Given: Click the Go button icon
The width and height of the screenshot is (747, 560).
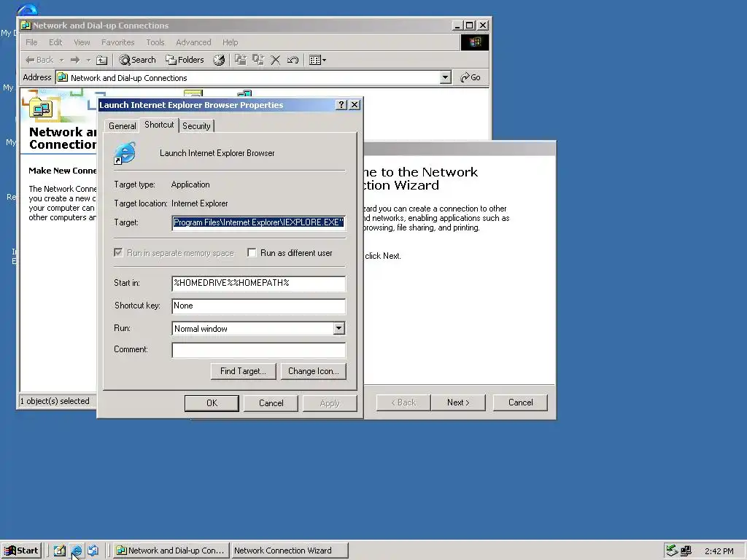Looking at the screenshot, I should tap(471, 77).
